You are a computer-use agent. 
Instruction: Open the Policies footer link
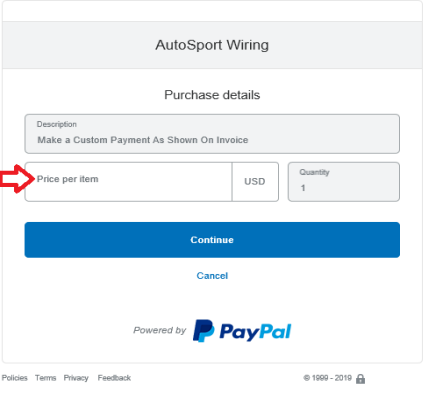(x=15, y=378)
